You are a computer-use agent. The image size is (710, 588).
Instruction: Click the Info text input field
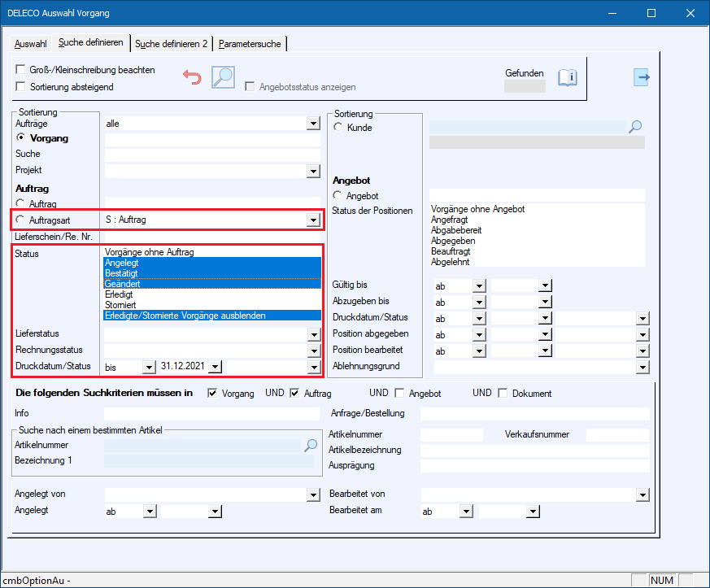(211, 414)
